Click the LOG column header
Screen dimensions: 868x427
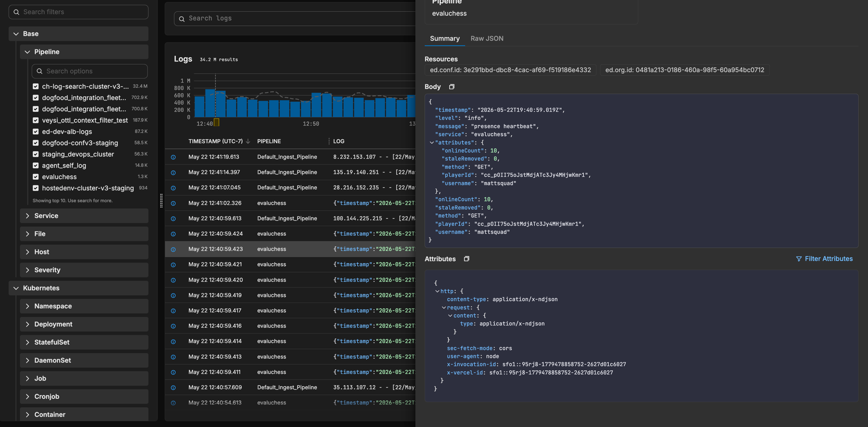[339, 141]
